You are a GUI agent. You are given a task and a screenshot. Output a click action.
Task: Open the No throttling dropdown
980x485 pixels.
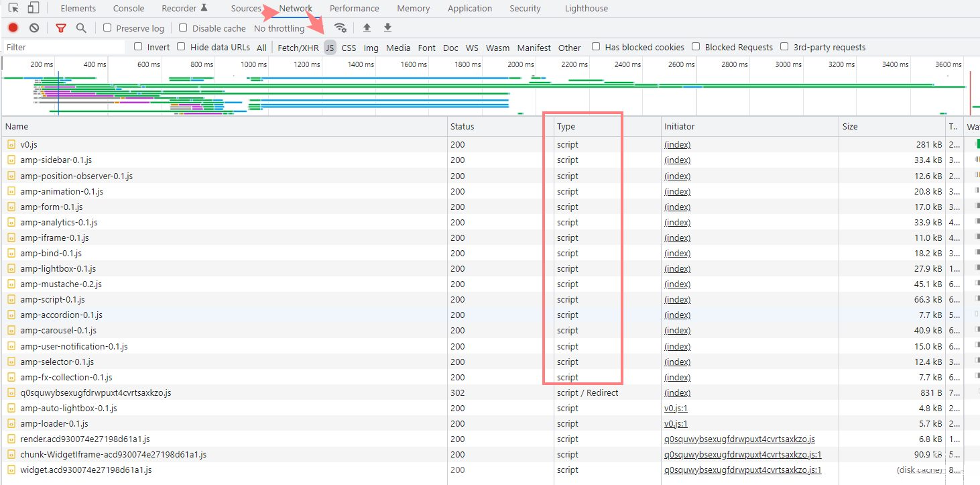click(x=279, y=28)
